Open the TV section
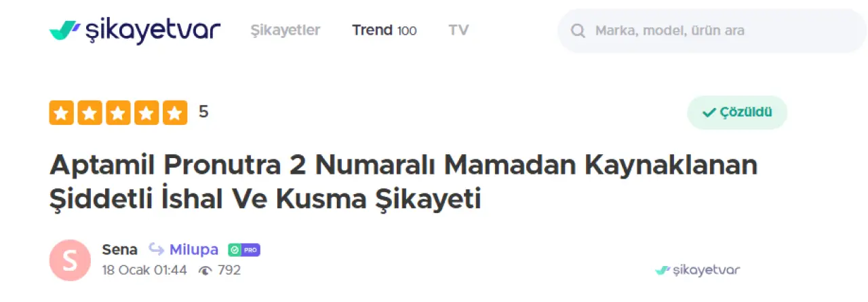The height and width of the screenshot is (302, 868). pos(458,30)
